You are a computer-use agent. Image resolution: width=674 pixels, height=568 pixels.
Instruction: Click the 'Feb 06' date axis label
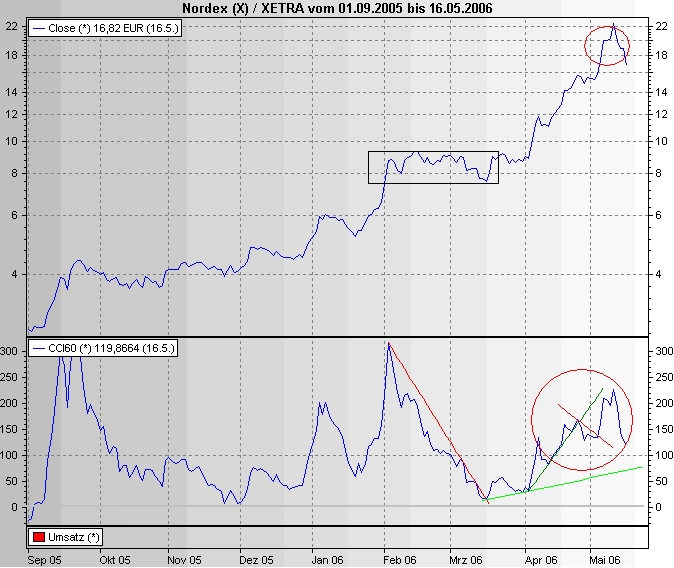(400, 560)
